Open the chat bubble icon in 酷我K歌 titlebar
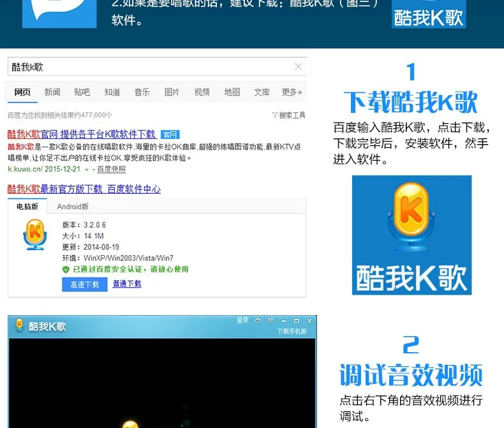504x428 pixels. click(x=258, y=321)
